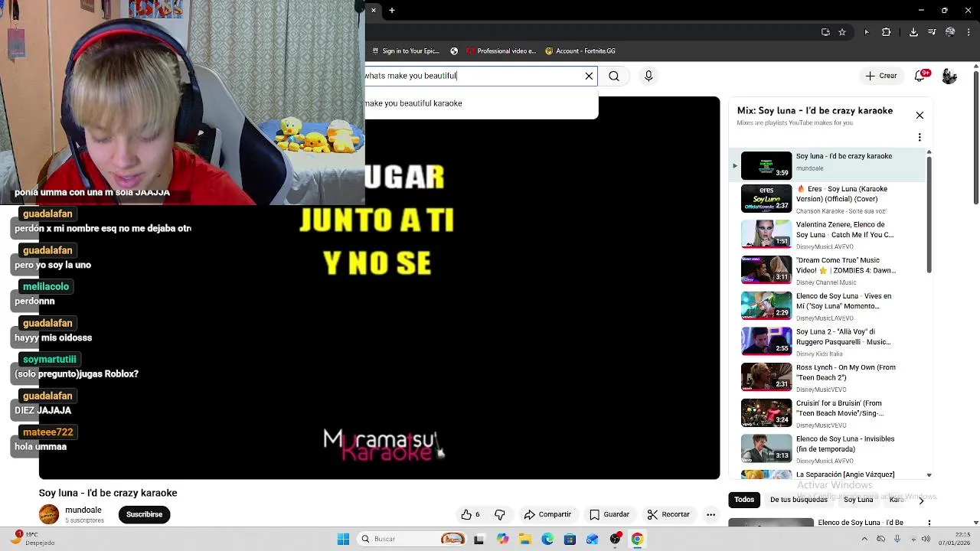This screenshot has height=551, width=980.
Task: Open the Chrome three-dot menu
Action: tap(968, 32)
